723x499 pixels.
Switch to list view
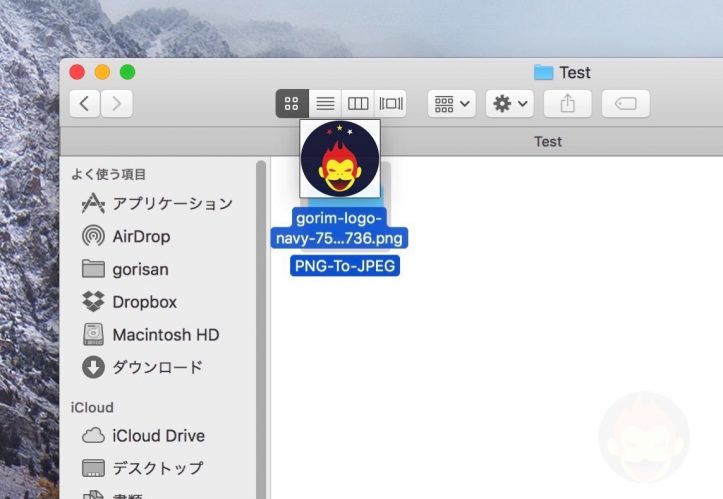coord(325,103)
